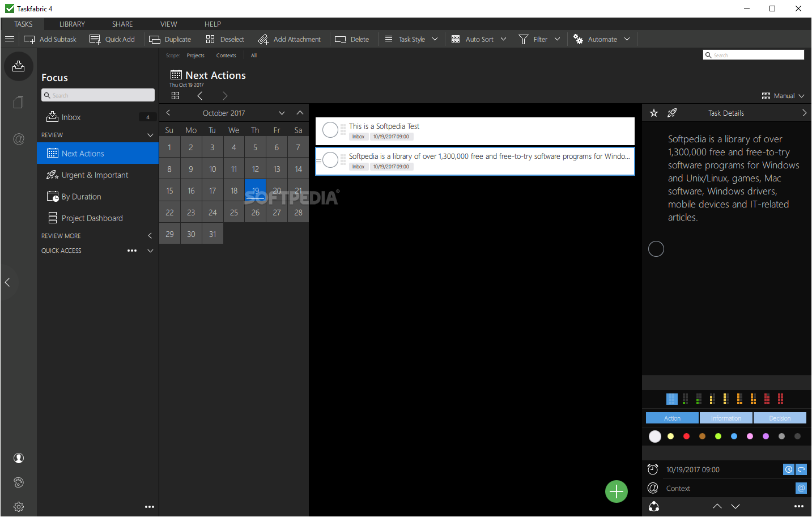812x517 pixels.
Task: Open Urgent & Important view
Action: (97, 175)
